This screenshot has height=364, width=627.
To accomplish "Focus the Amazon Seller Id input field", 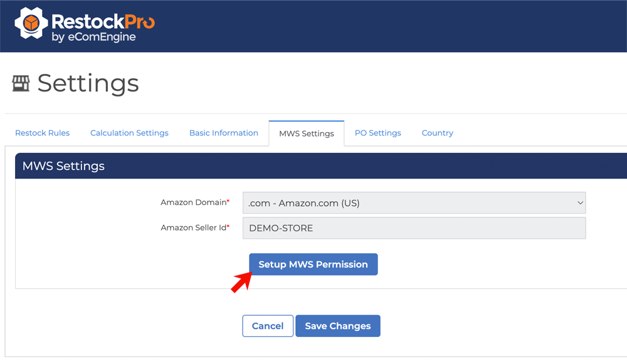I will click(414, 228).
